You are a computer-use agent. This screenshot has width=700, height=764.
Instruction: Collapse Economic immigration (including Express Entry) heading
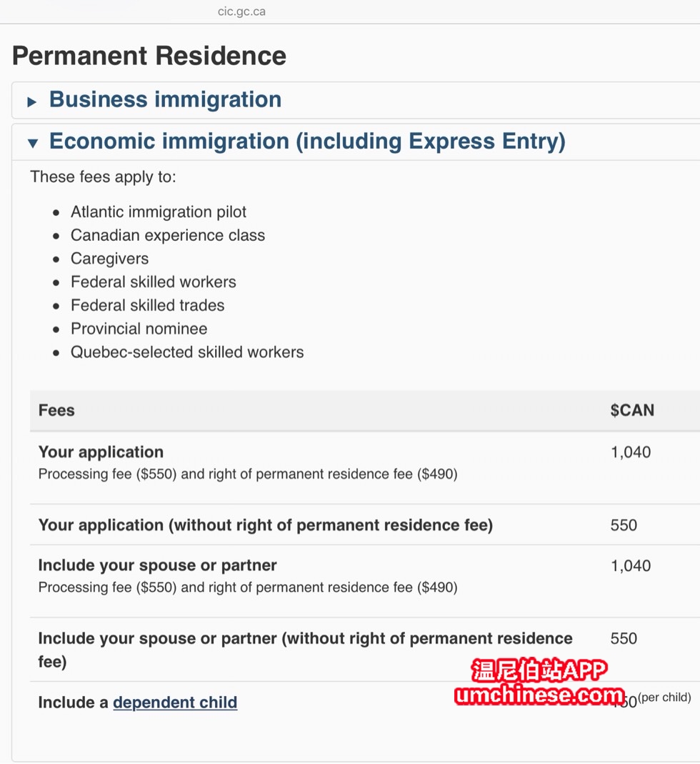[x=307, y=142]
